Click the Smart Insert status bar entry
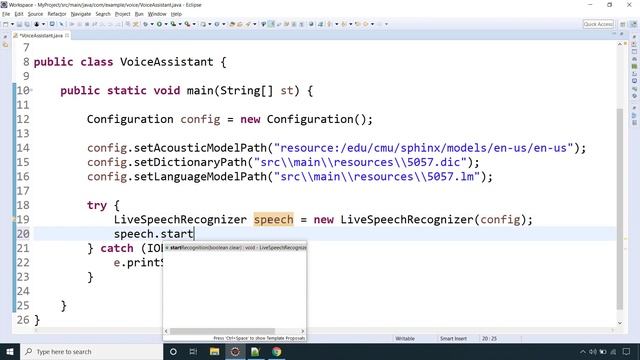Image resolution: width=640 pixels, height=360 pixels. point(453,338)
